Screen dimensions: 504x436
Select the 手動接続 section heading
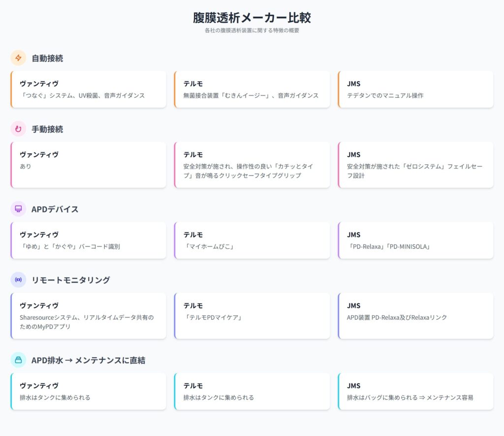point(47,130)
